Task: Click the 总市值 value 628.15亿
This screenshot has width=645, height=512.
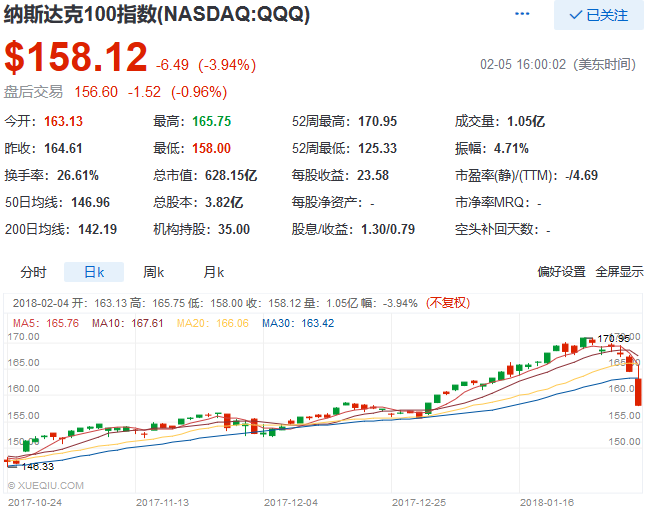Action: (231, 175)
